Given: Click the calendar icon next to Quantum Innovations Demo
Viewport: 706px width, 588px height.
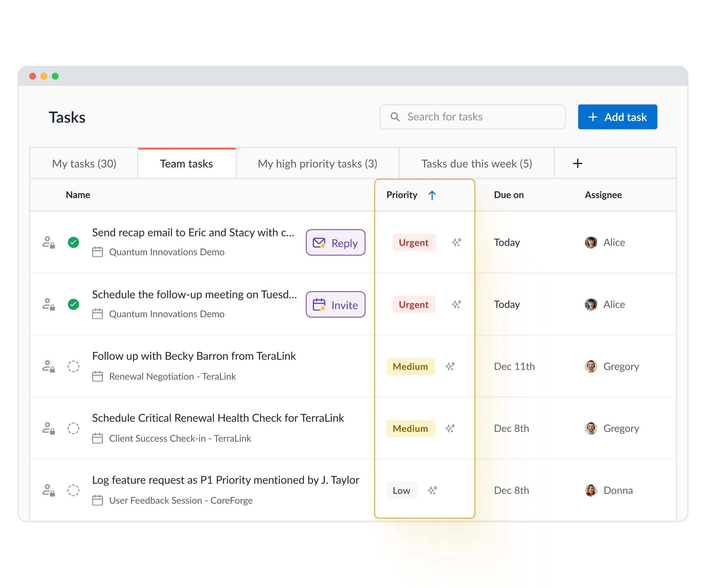Looking at the screenshot, I should tap(98, 252).
